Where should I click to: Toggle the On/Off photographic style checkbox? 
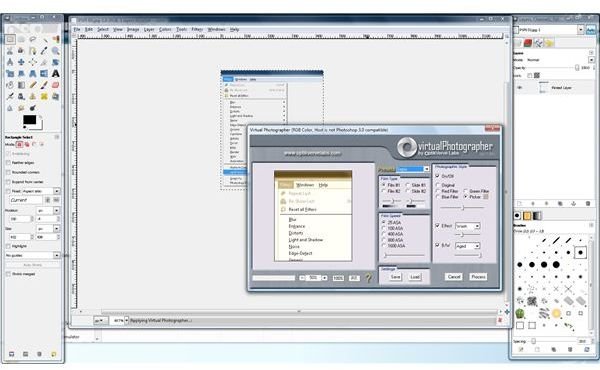[x=437, y=176]
